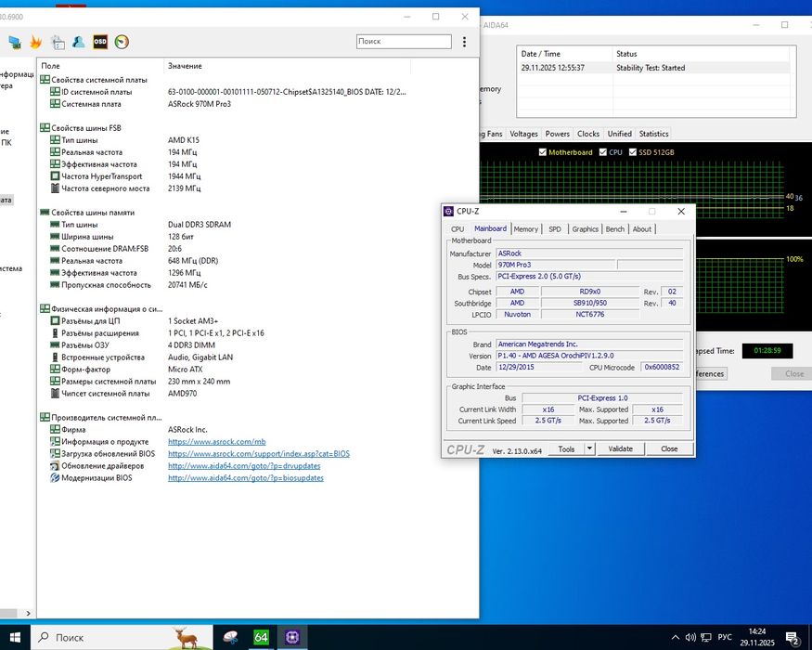Open network status icon in system tray

pyautogui.click(x=706, y=637)
